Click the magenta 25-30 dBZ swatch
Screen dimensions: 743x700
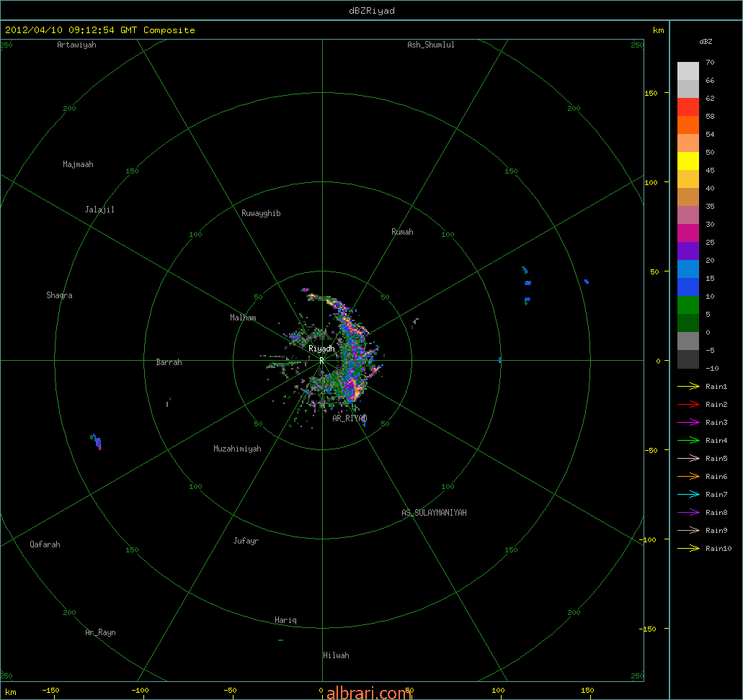[688, 233]
